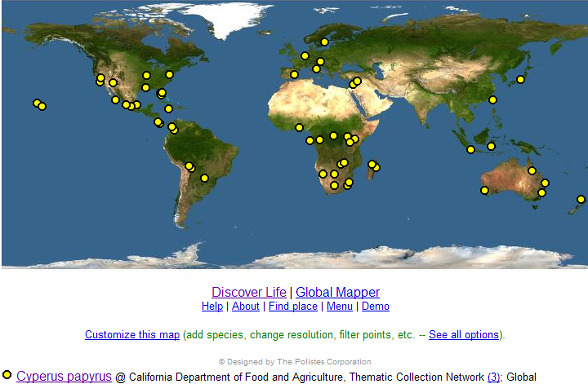Click the California Department of Food and Agriculture text
588x384 pixels.
coord(236,377)
